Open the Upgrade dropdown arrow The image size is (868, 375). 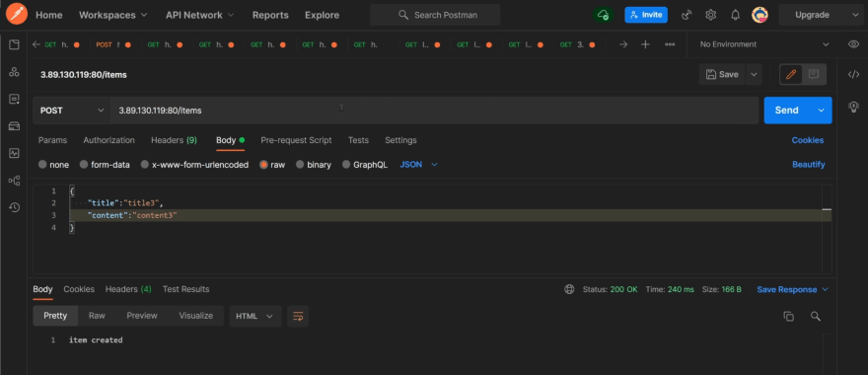pos(854,15)
